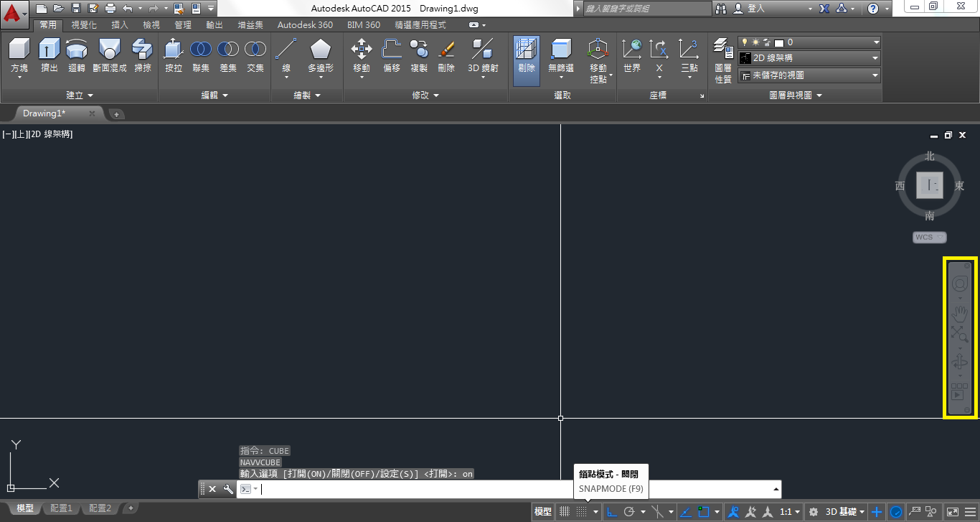Viewport: 980px width, 522px height.
Task: Open the 未儲存的視圖 view dropdown
Action: pos(809,75)
